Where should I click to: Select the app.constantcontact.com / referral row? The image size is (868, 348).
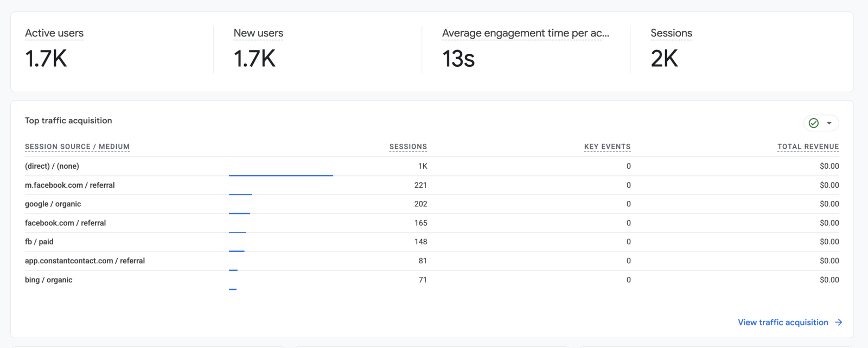(432, 261)
